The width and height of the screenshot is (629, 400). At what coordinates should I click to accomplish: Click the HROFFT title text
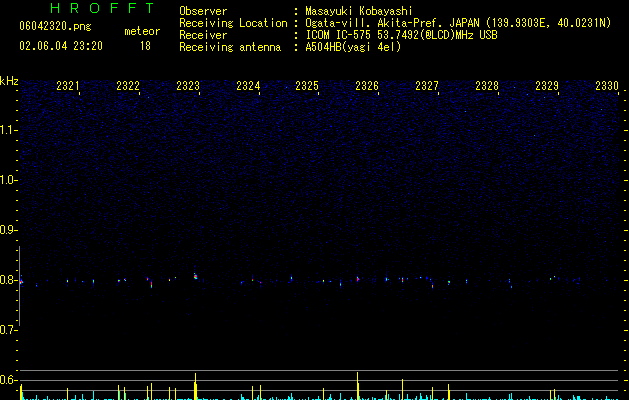(x=102, y=8)
